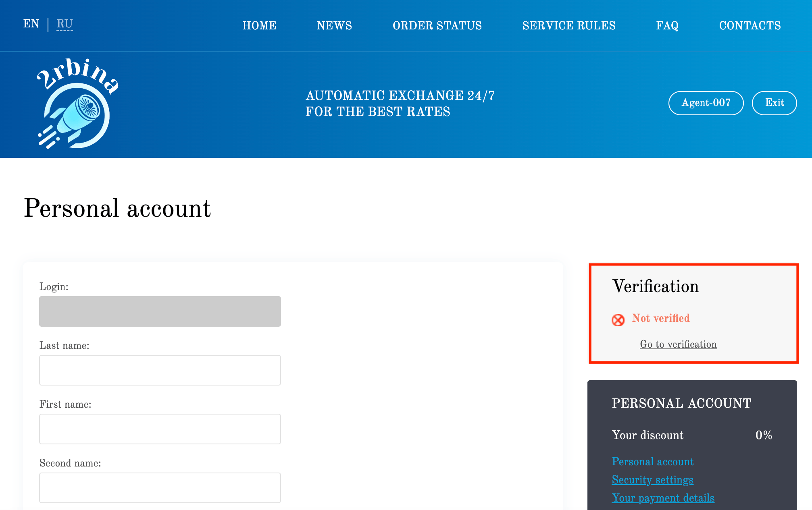
Task: Open the CONTACTS page
Action: 750,25
